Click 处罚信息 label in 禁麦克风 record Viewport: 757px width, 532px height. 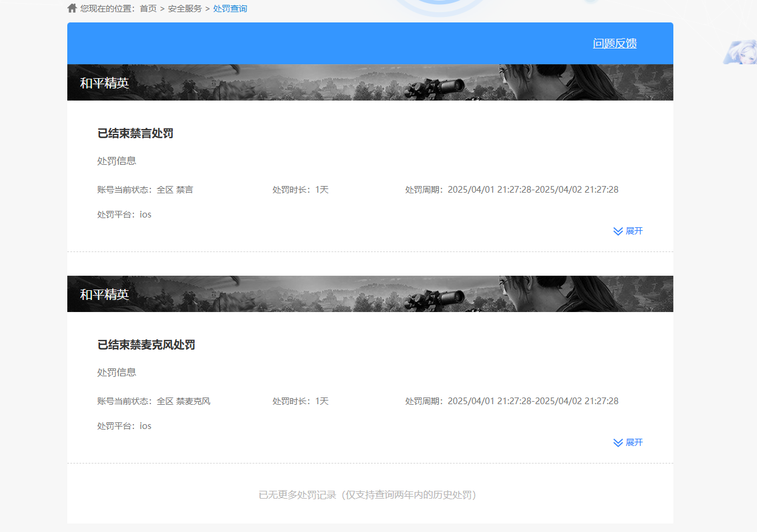coord(116,373)
